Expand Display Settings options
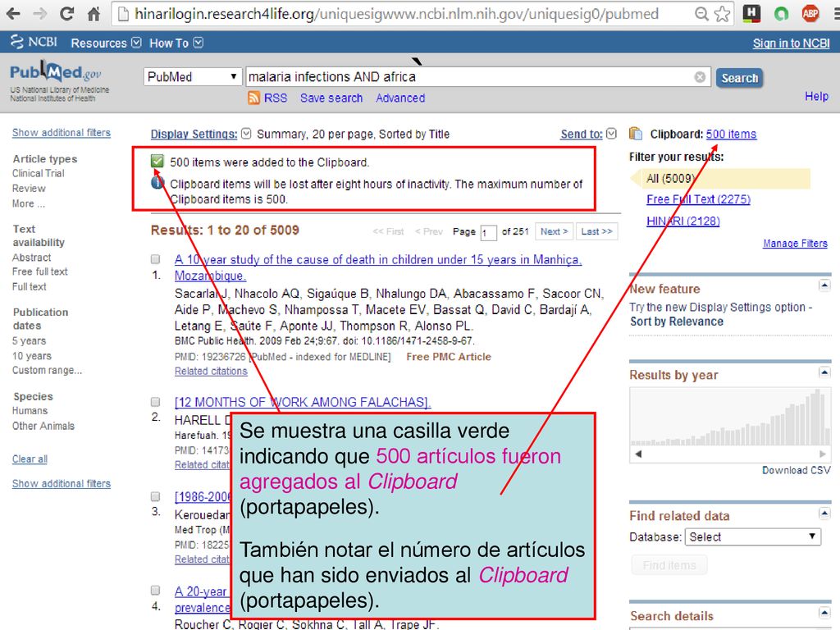This screenshot has width=840, height=630. [201, 134]
